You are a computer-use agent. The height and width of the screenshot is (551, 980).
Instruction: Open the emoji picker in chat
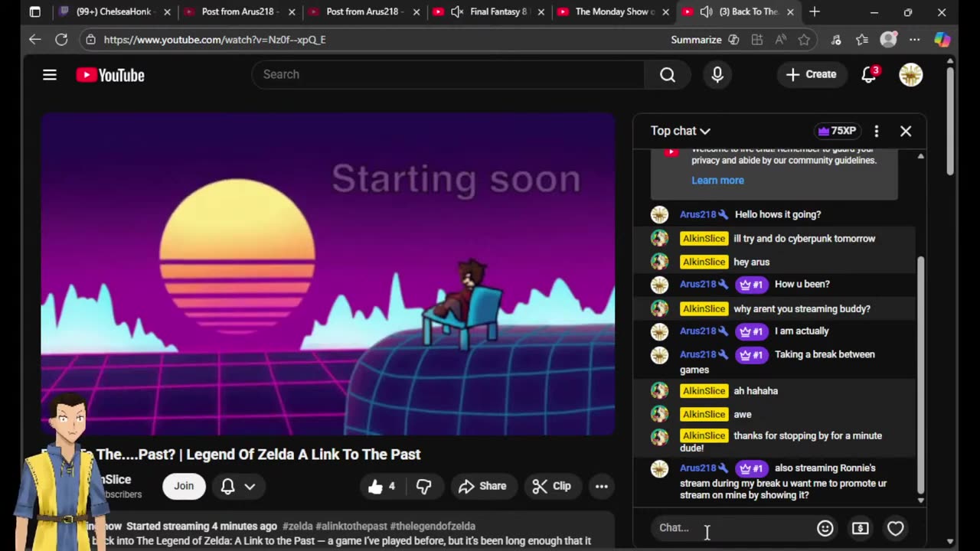[825, 528]
